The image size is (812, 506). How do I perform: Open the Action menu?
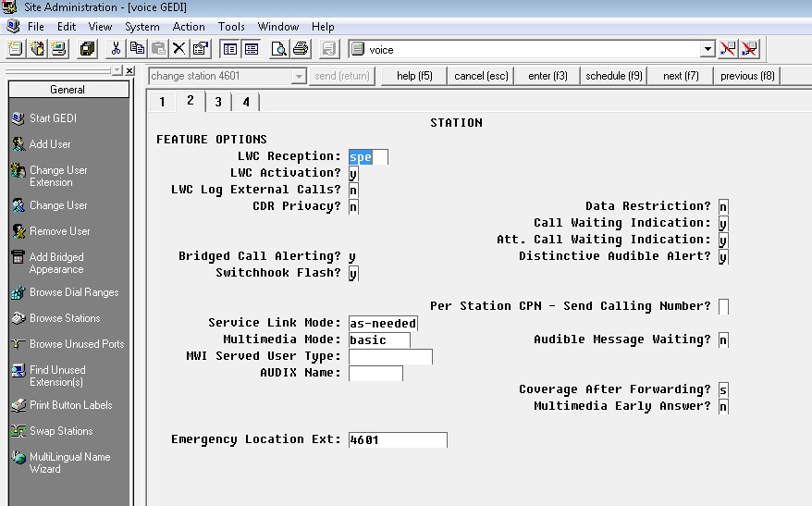pos(189,27)
